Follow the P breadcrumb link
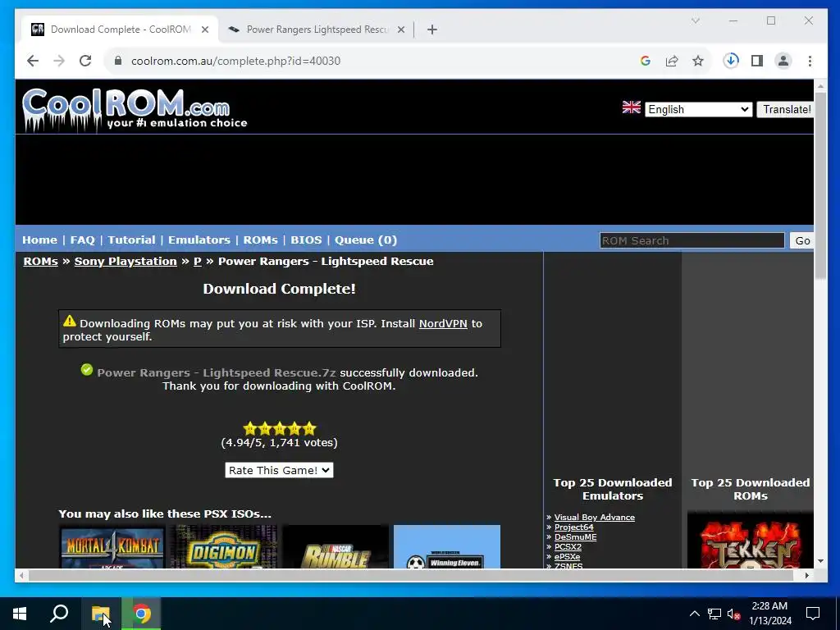 [198, 262]
